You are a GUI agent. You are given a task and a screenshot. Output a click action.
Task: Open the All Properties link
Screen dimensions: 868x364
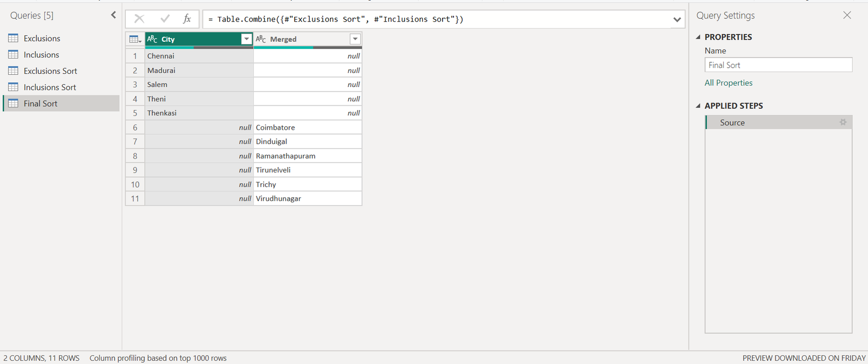coord(729,83)
